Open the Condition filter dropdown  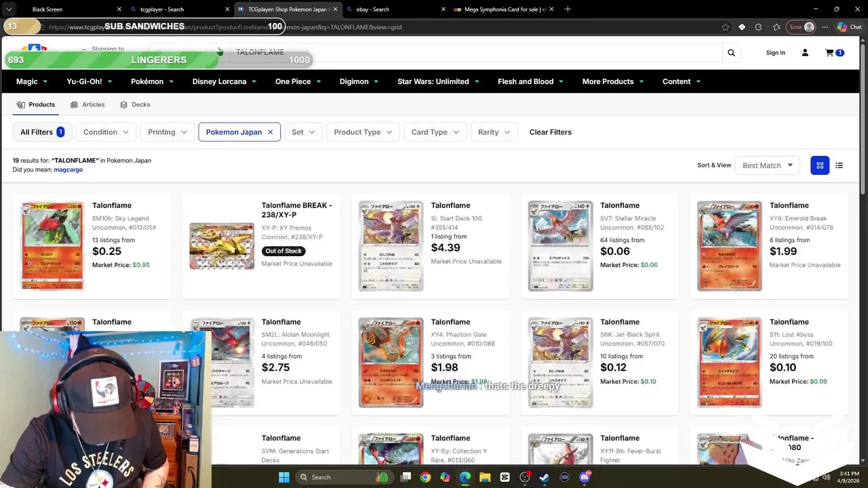(106, 132)
